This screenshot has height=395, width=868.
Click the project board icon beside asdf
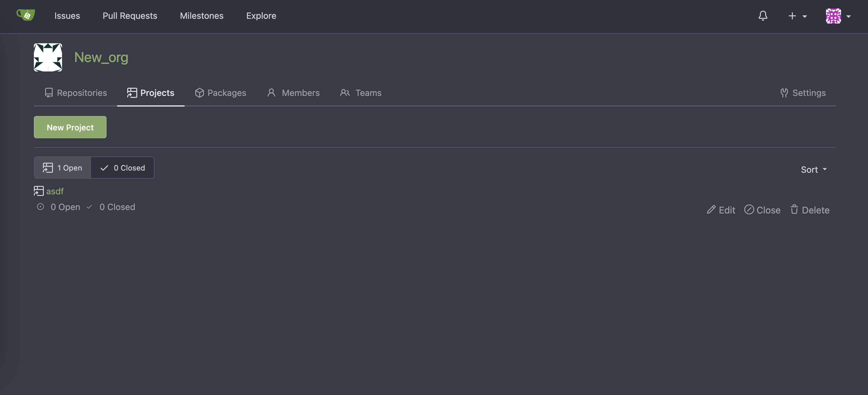pyautogui.click(x=39, y=191)
